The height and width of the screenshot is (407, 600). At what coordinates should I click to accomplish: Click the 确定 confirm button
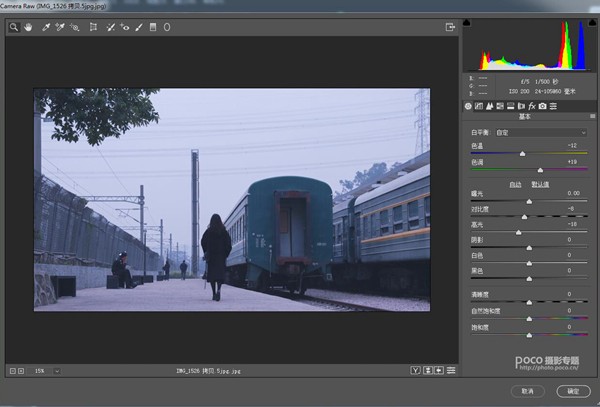[573, 391]
